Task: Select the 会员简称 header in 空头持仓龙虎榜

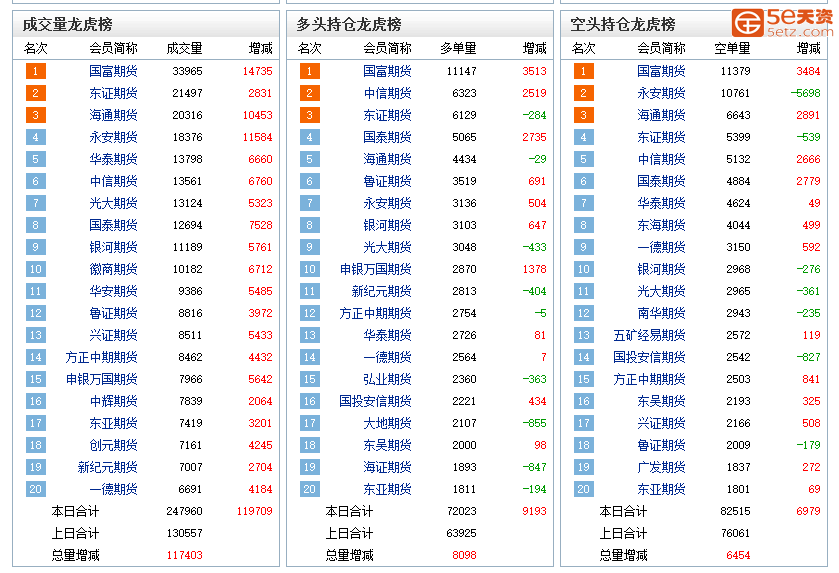Action: (661, 49)
